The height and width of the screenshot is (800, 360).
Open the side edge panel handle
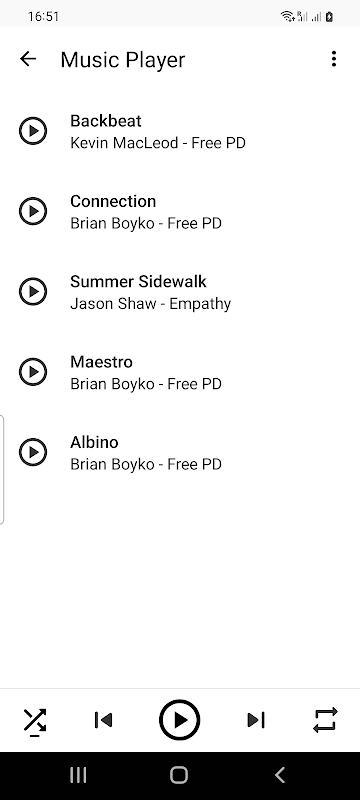(2, 470)
